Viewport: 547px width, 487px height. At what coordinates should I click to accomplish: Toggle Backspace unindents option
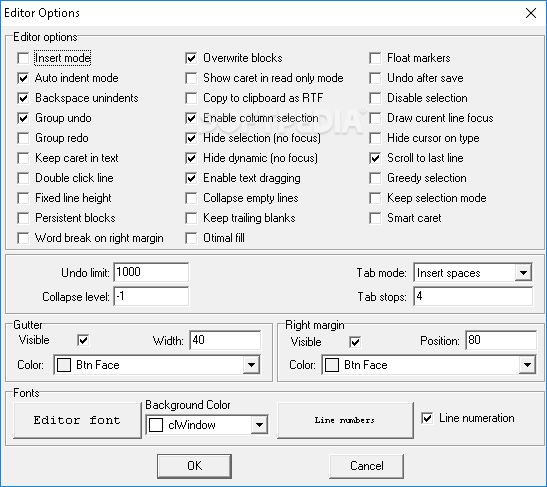23,98
